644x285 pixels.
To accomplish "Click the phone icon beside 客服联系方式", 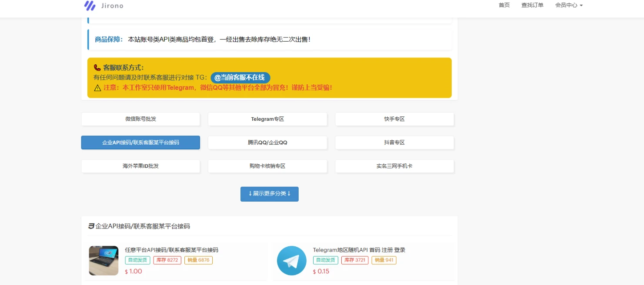I will tap(97, 67).
